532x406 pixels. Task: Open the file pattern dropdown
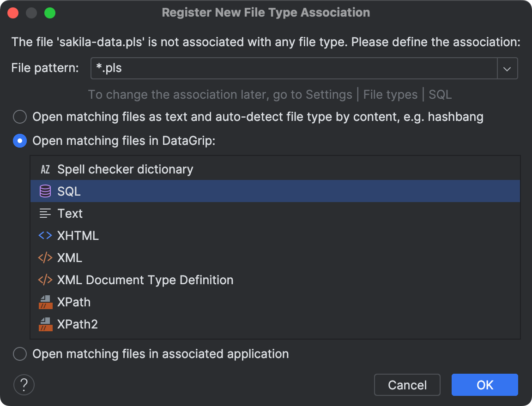507,68
